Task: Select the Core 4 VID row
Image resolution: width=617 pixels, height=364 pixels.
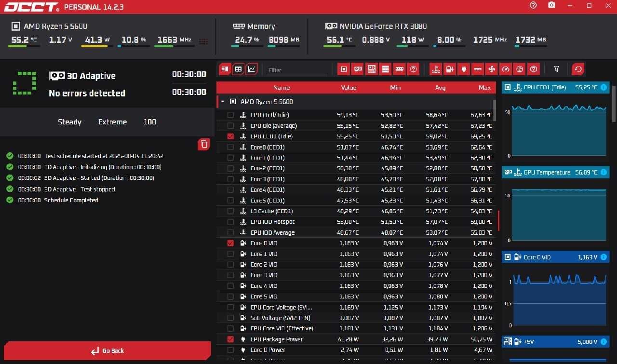Action: pos(356,286)
